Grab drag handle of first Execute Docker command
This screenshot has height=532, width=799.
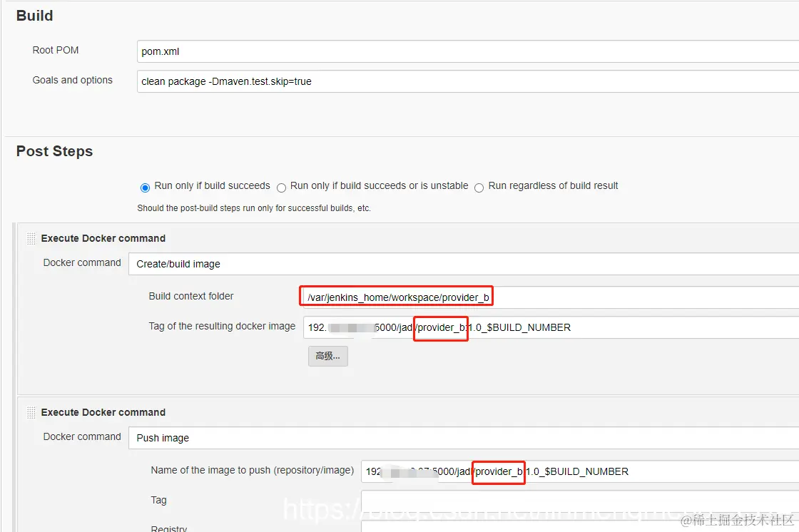click(x=31, y=238)
